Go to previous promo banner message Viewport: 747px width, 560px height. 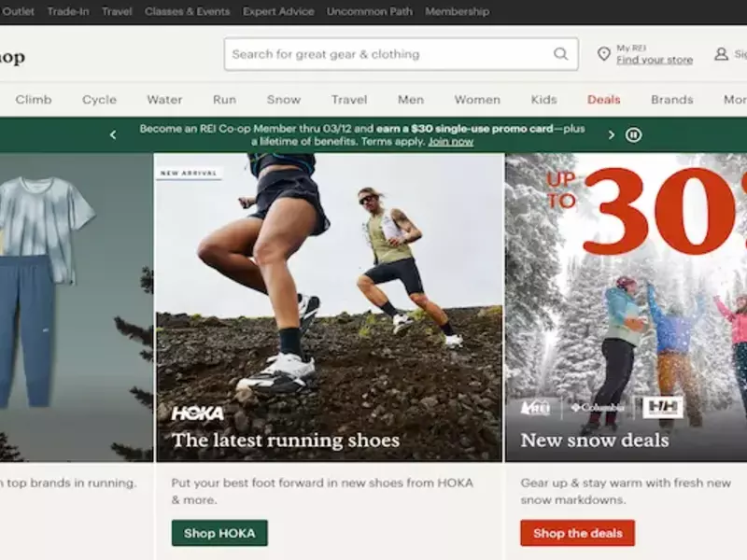point(113,135)
